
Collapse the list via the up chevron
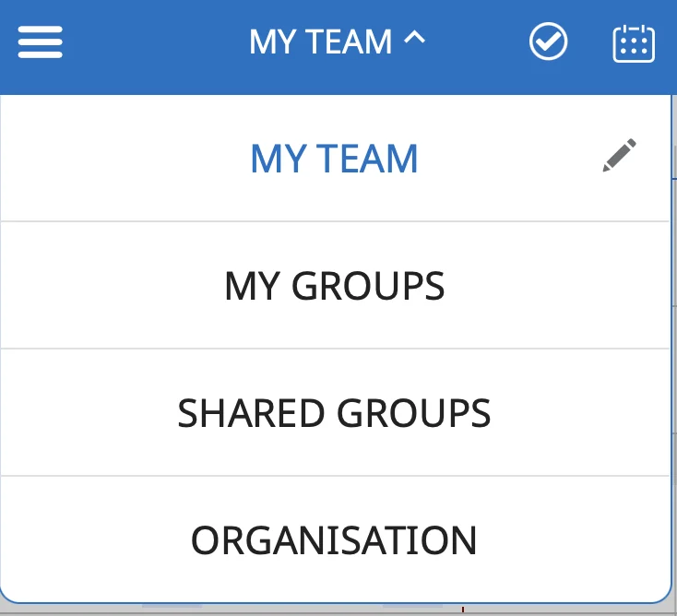pyautogui.click(x=414, y=39)
